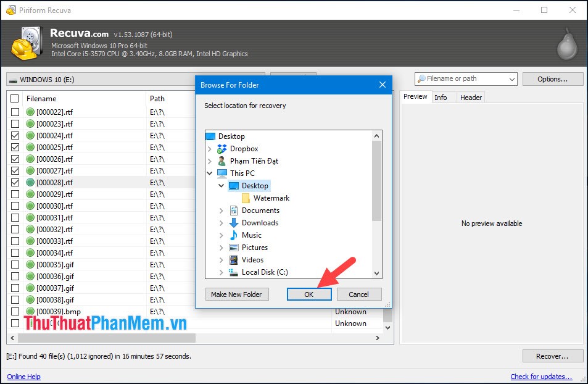Click the Downloads arrow icon
The height and width of the screenshot is (384, 588).
coord(234,223)
